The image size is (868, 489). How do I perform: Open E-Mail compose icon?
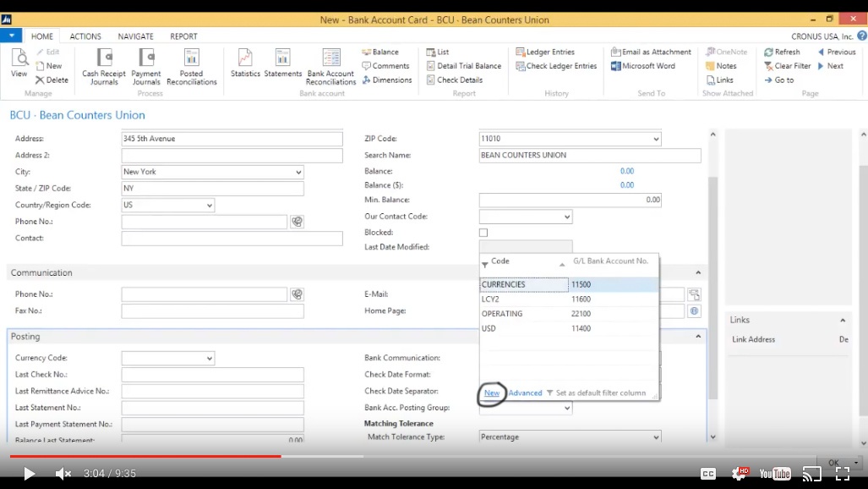pos(694,294)
